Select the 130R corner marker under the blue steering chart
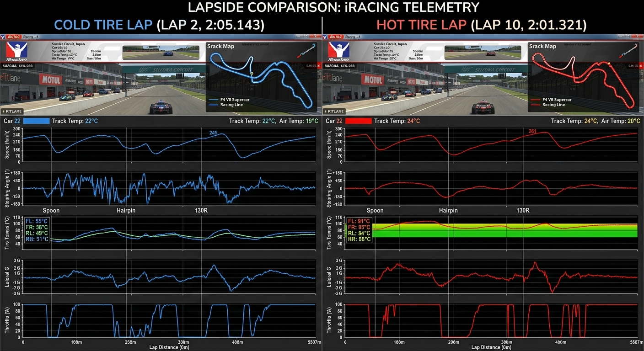644x351 pixels. tap(201, 211)
